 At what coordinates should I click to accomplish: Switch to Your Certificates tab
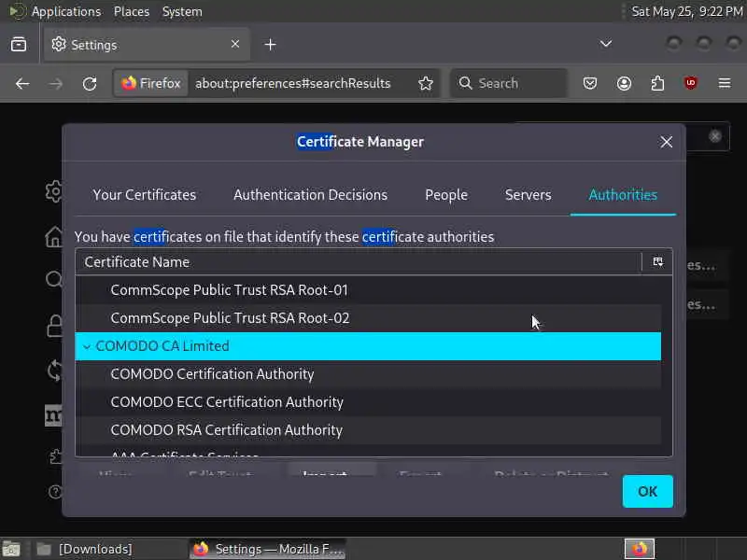[x=145, y=195]
